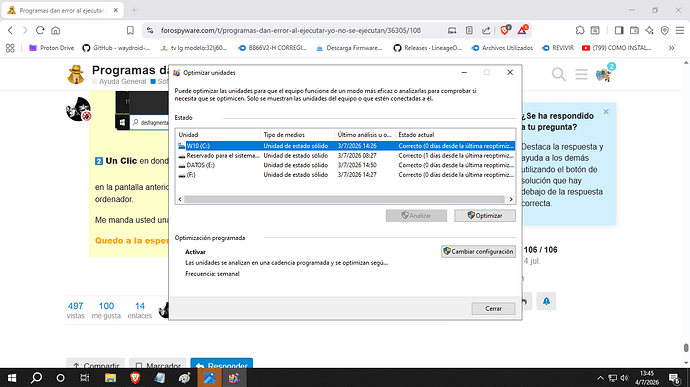
Task: Open the forum hamburger menu icon
Action: click(581, 74)
